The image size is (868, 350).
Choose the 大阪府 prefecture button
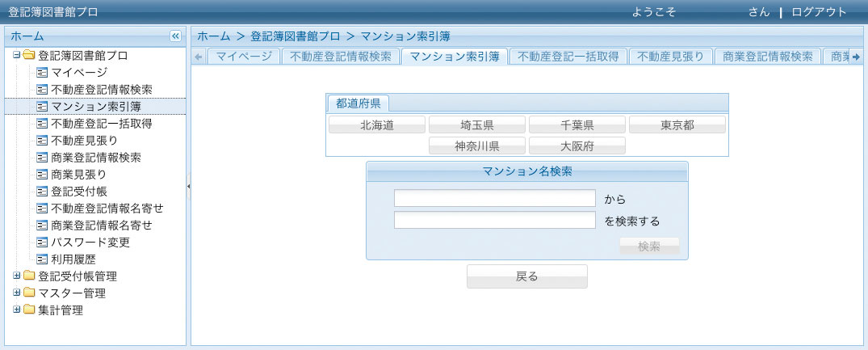click(577, 145)
